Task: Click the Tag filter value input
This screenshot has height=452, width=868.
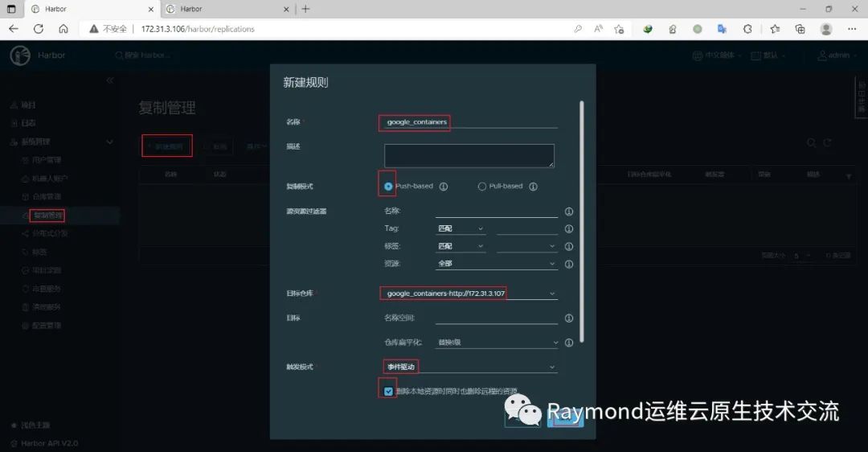Action: 527,228
